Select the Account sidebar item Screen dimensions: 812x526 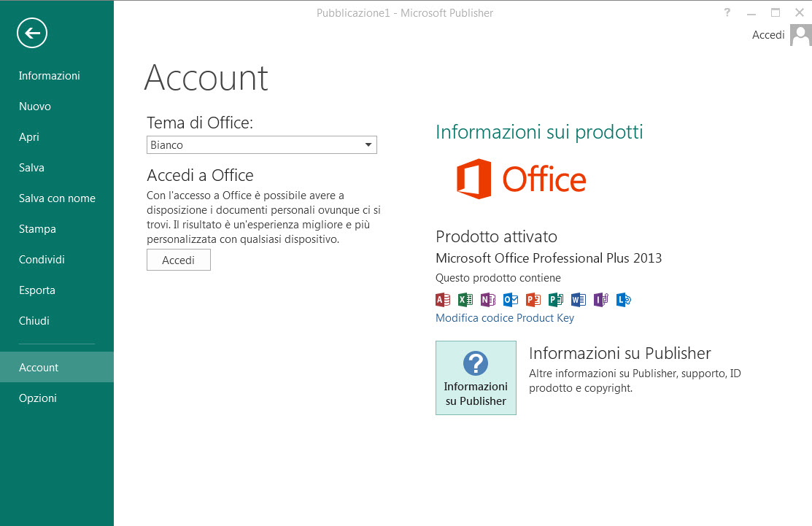tap(57, 367)
